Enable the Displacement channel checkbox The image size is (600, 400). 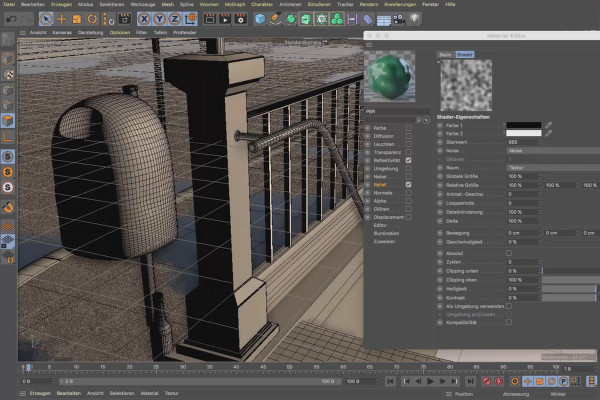pyautogui.click(x=408, y=217)
